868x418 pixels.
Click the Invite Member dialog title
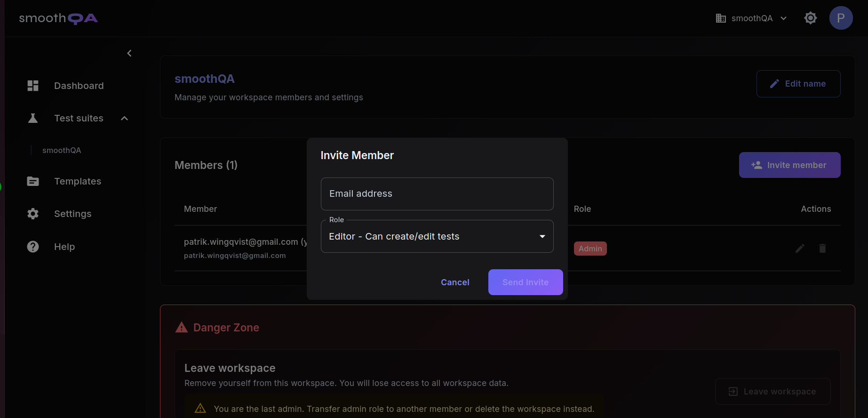tap(357, 155)
